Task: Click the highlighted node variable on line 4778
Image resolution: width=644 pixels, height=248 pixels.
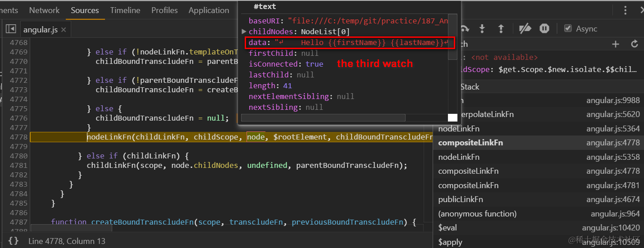Action: pos(256,137)
